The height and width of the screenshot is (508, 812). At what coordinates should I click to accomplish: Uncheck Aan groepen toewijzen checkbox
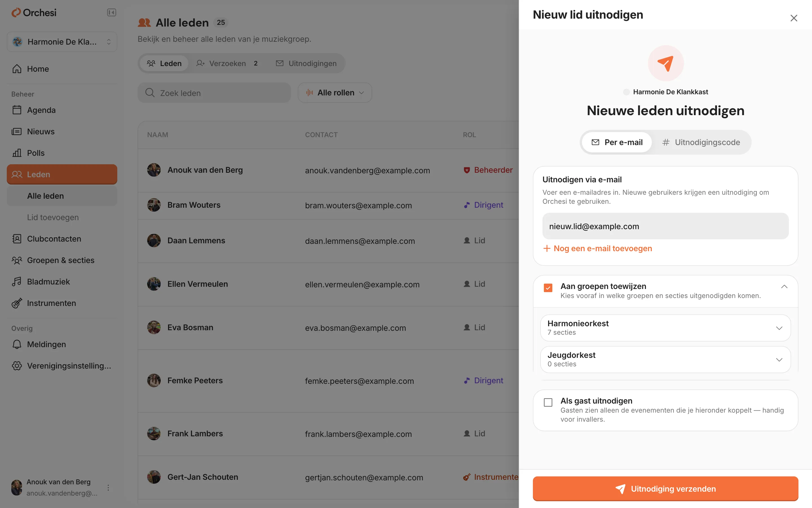(x=548, y=288)
